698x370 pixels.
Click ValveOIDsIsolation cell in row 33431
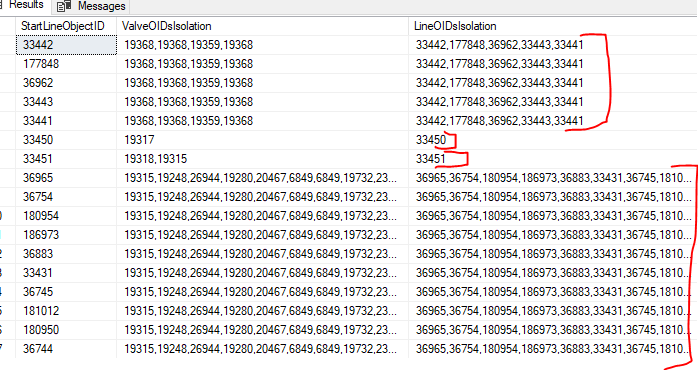click(263, 273)
